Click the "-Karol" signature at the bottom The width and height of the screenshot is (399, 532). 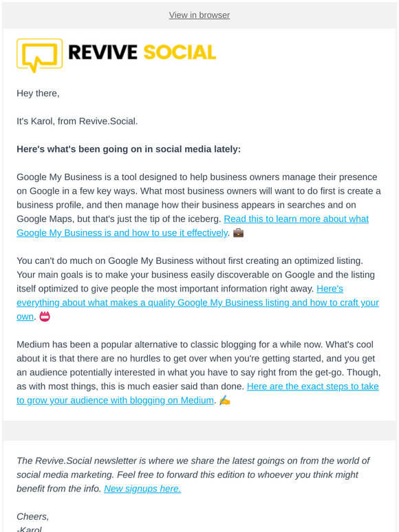[x=29, y=529]
